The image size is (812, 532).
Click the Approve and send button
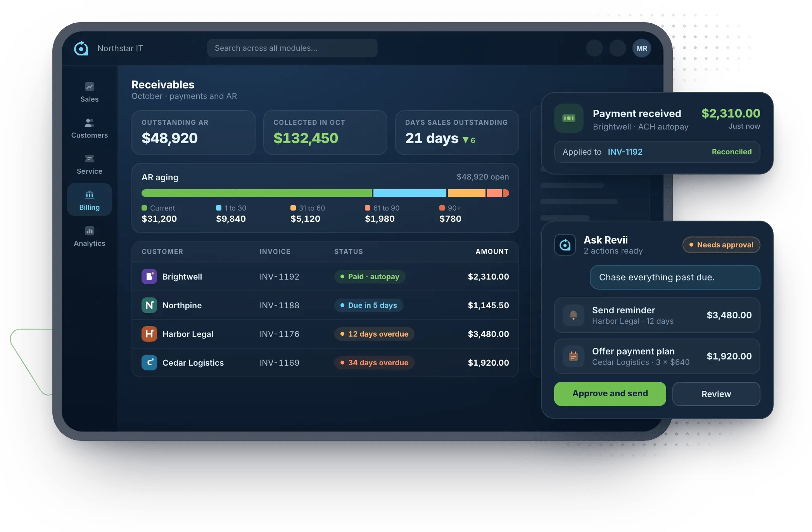[x=610, y=394]
